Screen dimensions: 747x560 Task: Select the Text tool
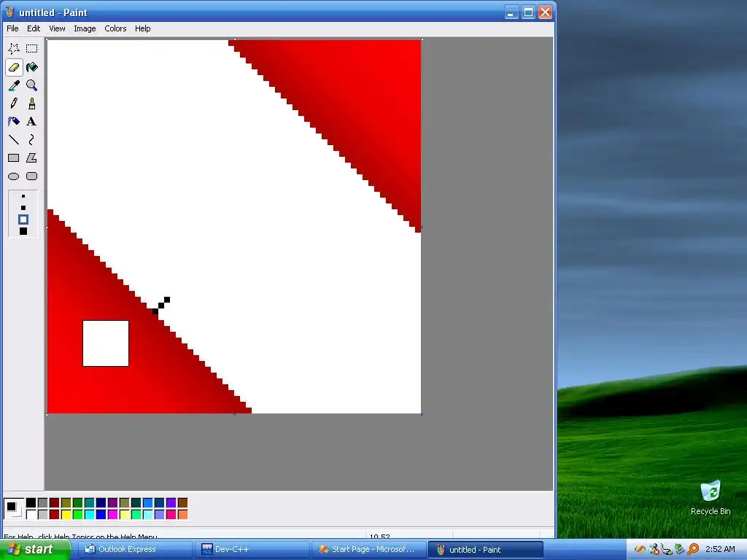pos(32,122)
